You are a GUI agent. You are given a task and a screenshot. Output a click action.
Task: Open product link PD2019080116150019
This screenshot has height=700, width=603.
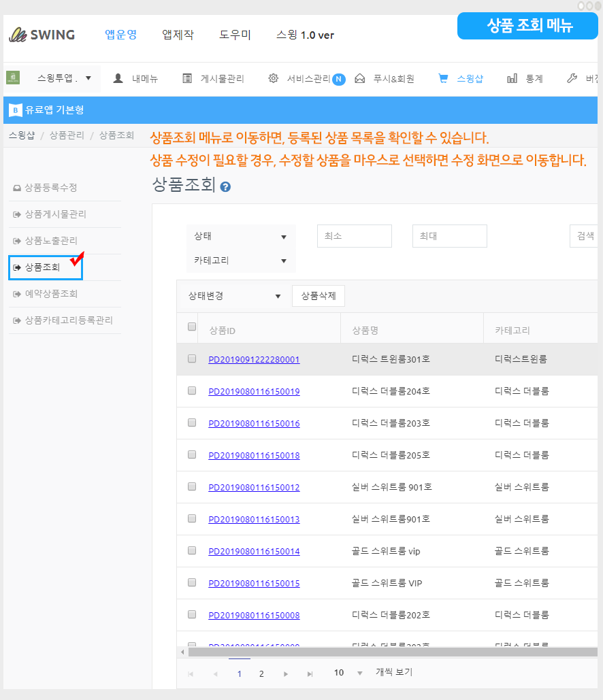point(254,391)
